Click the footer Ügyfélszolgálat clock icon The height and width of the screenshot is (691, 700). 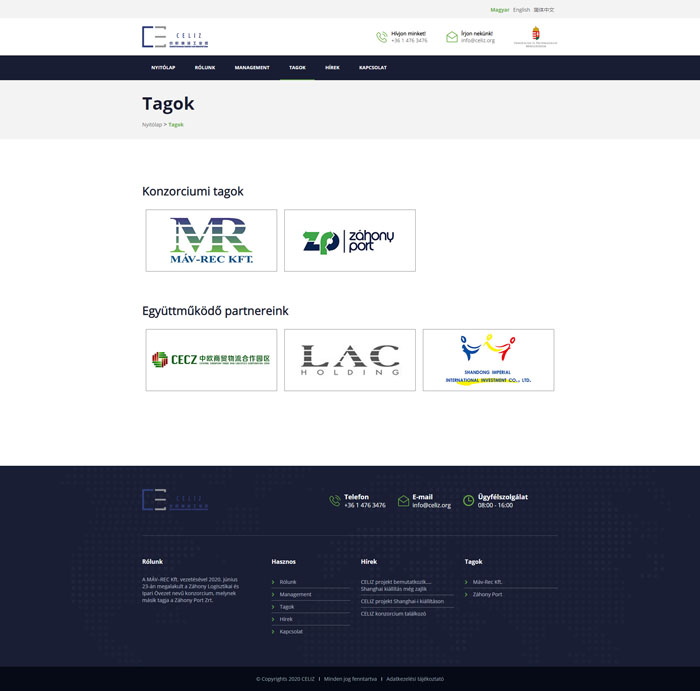[x=468, y=501]
